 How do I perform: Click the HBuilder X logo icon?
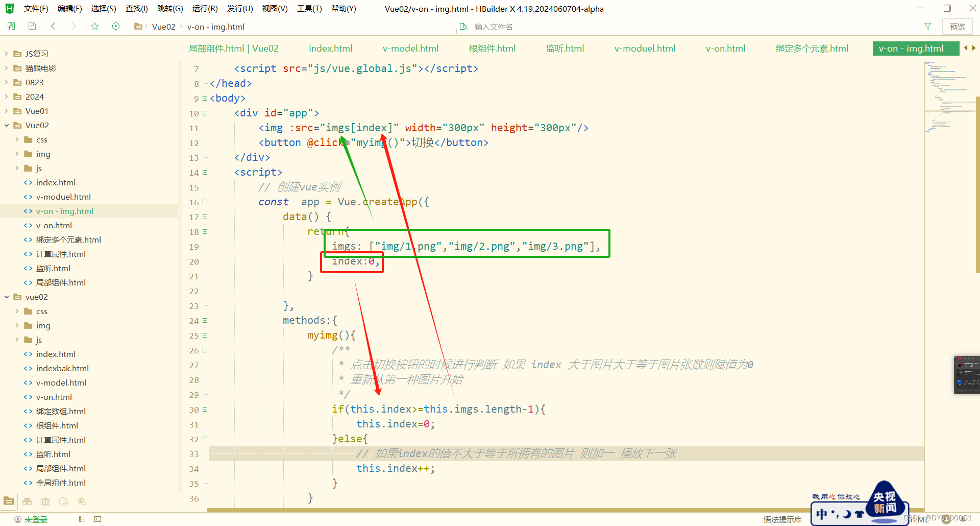click(10, 8)
